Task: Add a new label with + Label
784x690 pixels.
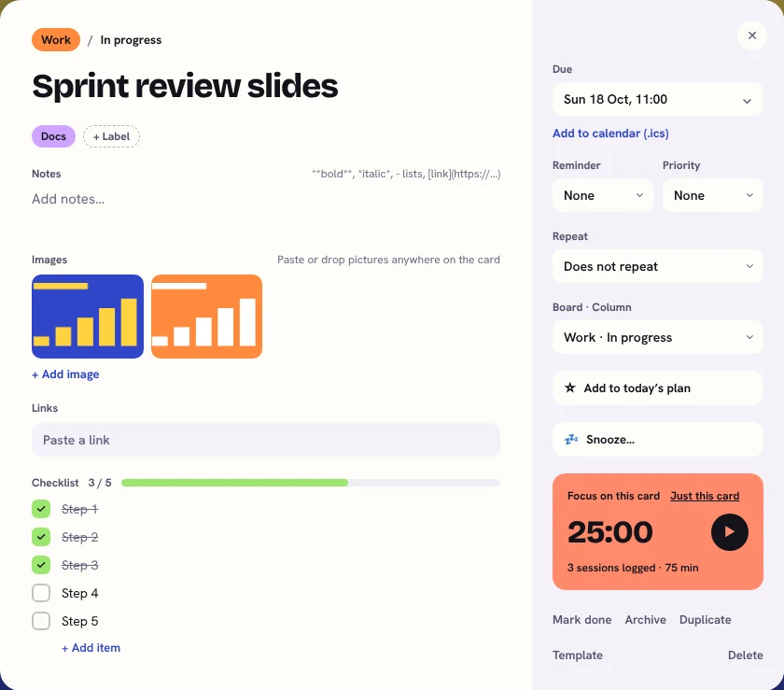Action: [111, 136]
